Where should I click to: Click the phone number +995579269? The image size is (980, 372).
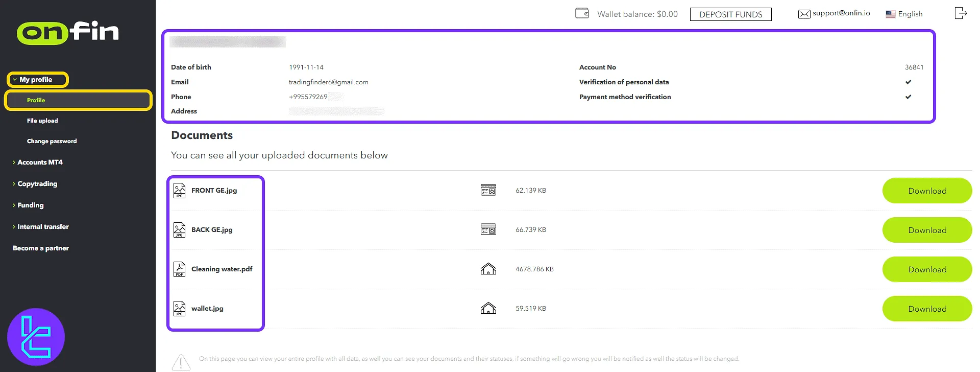coord(308,97)
